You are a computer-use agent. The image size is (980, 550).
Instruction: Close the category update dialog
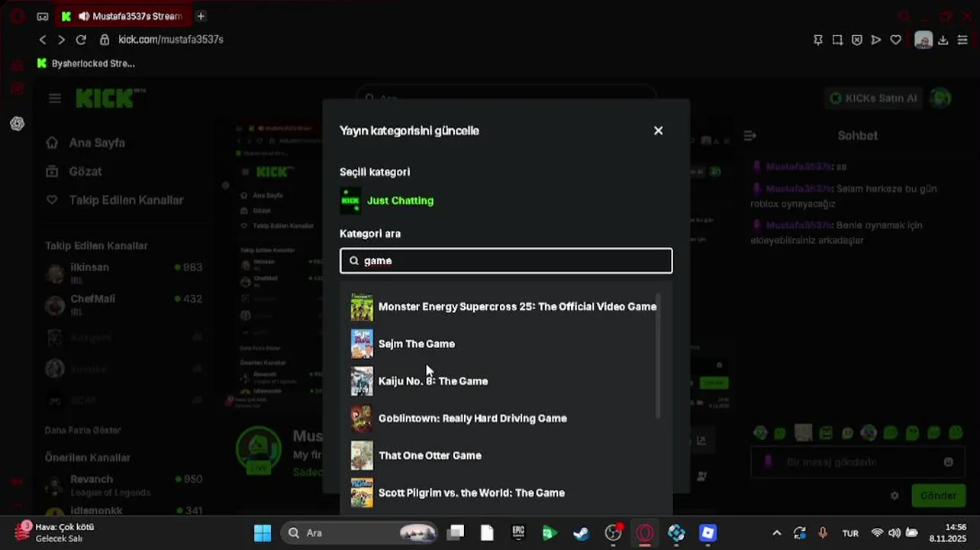pos(658,131)
